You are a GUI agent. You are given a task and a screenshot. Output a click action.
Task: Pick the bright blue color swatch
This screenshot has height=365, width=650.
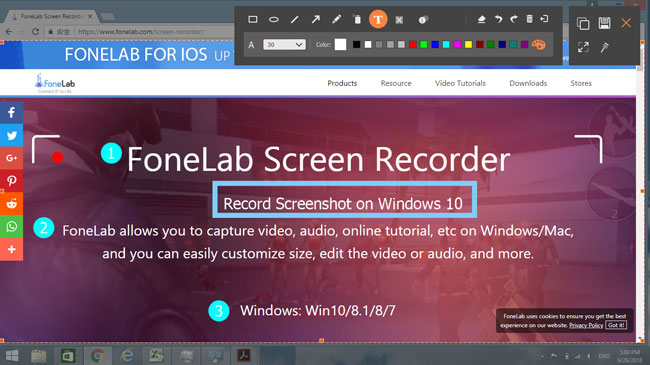(435, 44)
